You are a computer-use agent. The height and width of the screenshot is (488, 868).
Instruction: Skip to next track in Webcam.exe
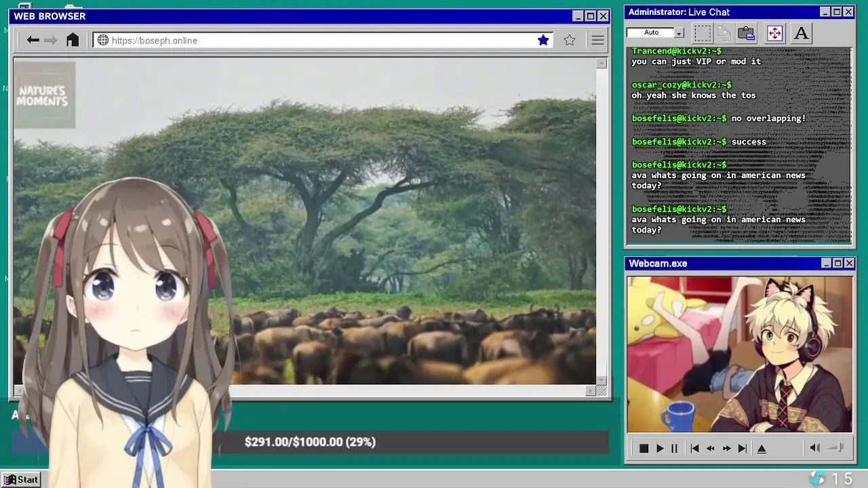tap(743, 449)
